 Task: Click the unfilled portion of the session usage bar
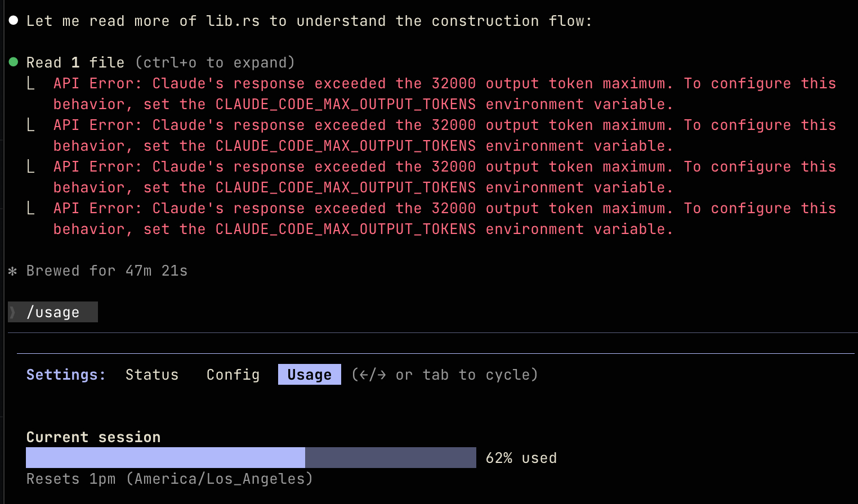click(390, 458)
